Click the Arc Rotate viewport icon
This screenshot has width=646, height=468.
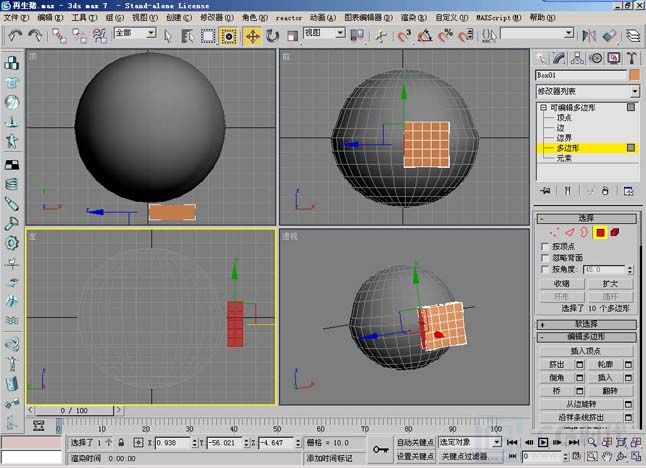point(622,456)
